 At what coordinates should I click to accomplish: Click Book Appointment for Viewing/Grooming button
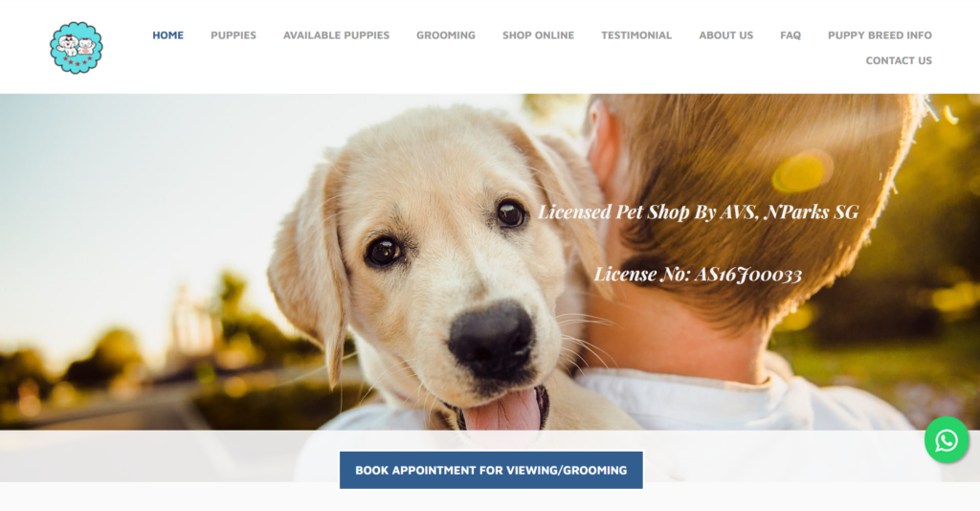click(491, 471)
